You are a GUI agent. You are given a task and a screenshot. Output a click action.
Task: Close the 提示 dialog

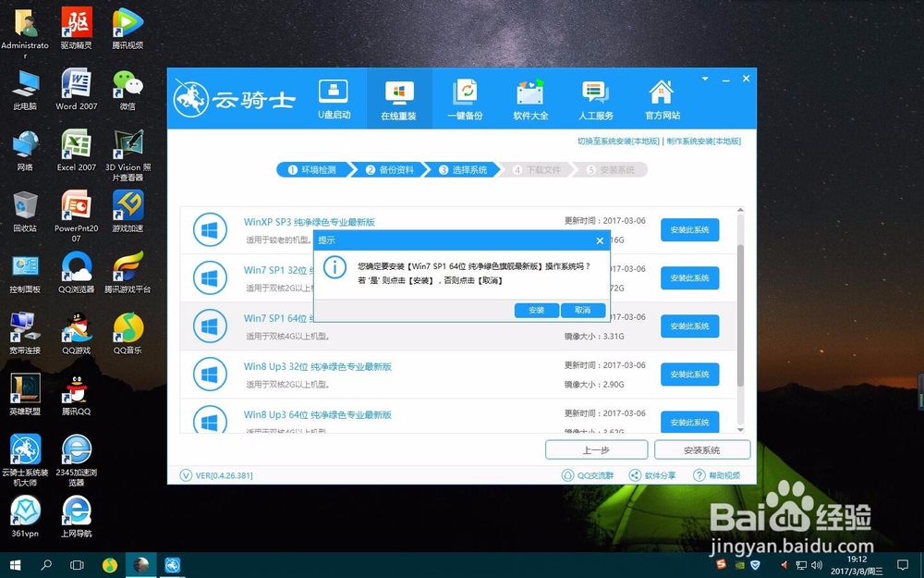tap(600, 240)
